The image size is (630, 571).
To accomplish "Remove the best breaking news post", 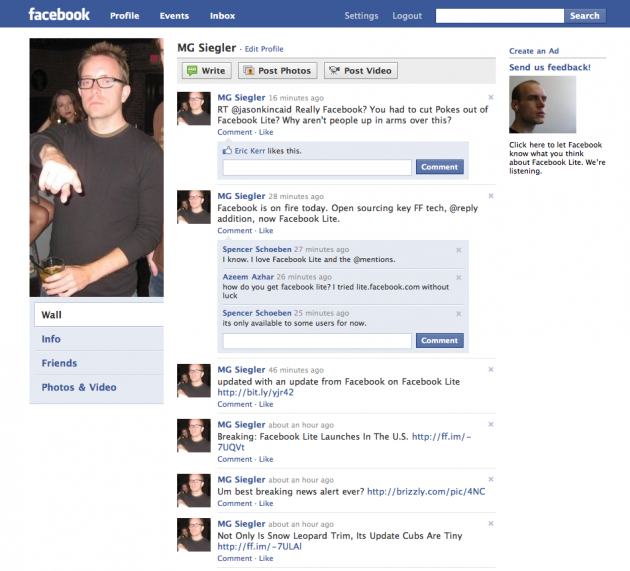I will (491, 479).
